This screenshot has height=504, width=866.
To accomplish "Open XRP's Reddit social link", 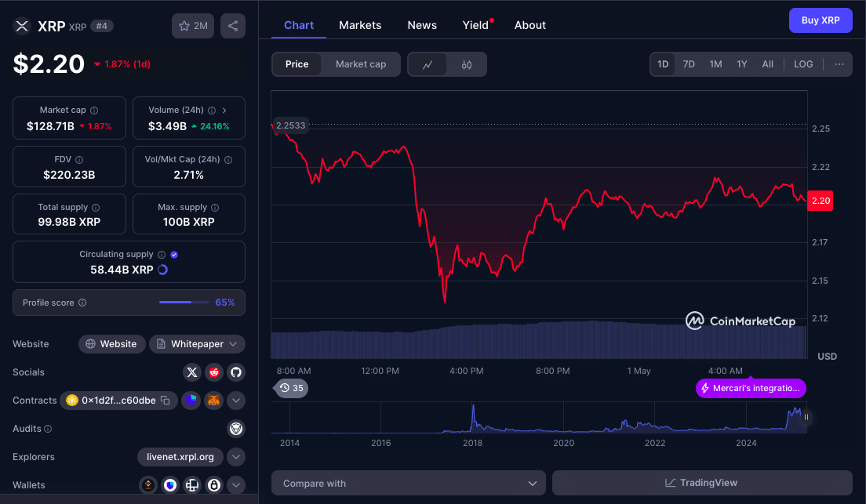I will point(213,372).
